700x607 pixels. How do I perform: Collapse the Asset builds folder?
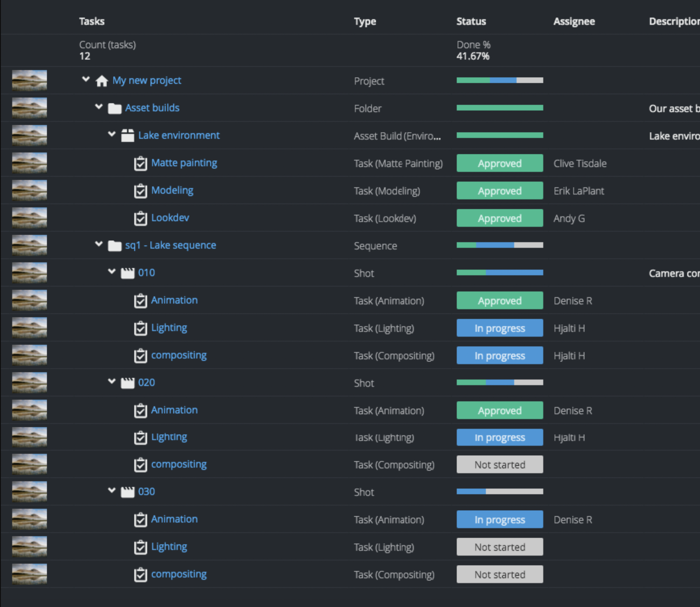pyautogui.click(x=99, y=107)
